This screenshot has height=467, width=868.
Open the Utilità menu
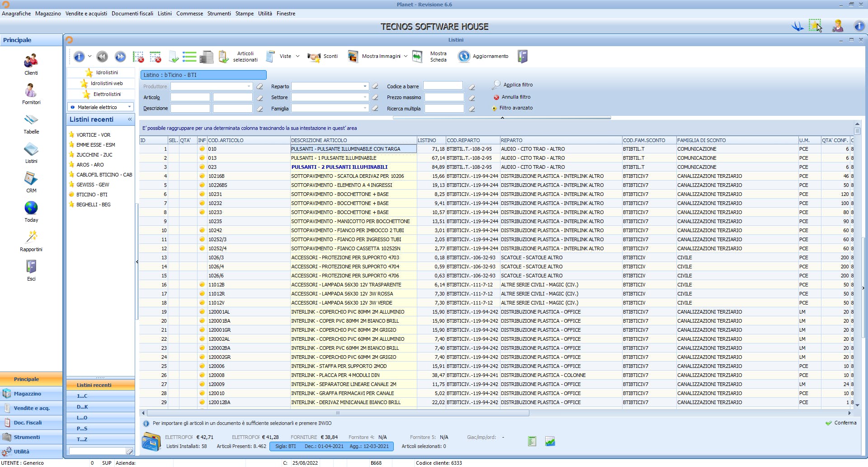pyautogui.click(x=265, y=14)
